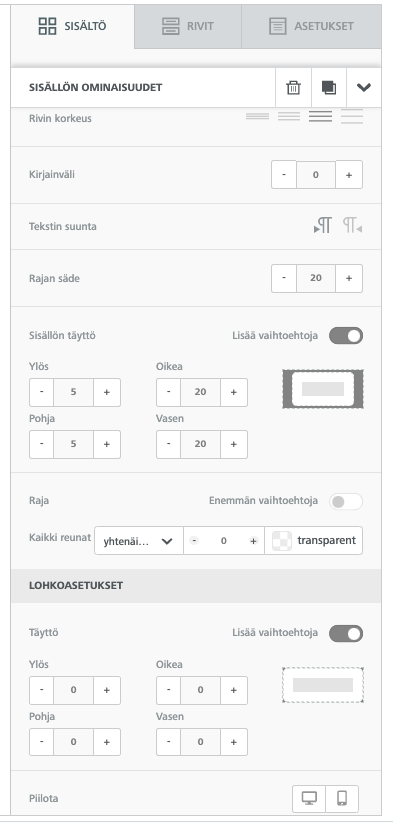Increase Rajan säde with plus button
Screen dimensions: 393x822
pos(349,278)
